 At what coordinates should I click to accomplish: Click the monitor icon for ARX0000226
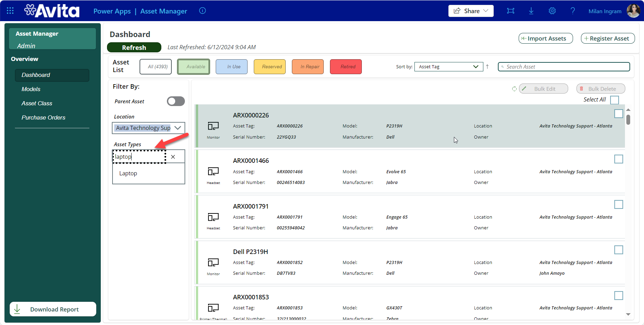(213, 126)
